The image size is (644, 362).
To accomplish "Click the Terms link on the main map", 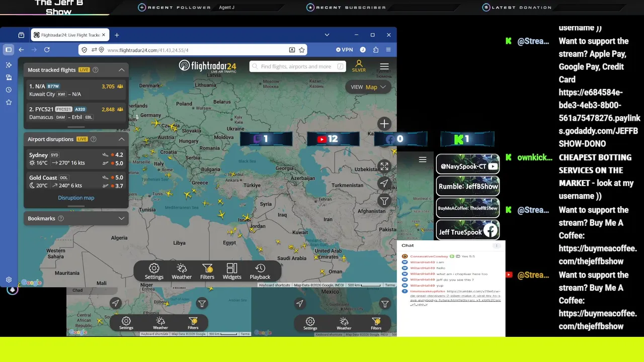I will 390,285.
